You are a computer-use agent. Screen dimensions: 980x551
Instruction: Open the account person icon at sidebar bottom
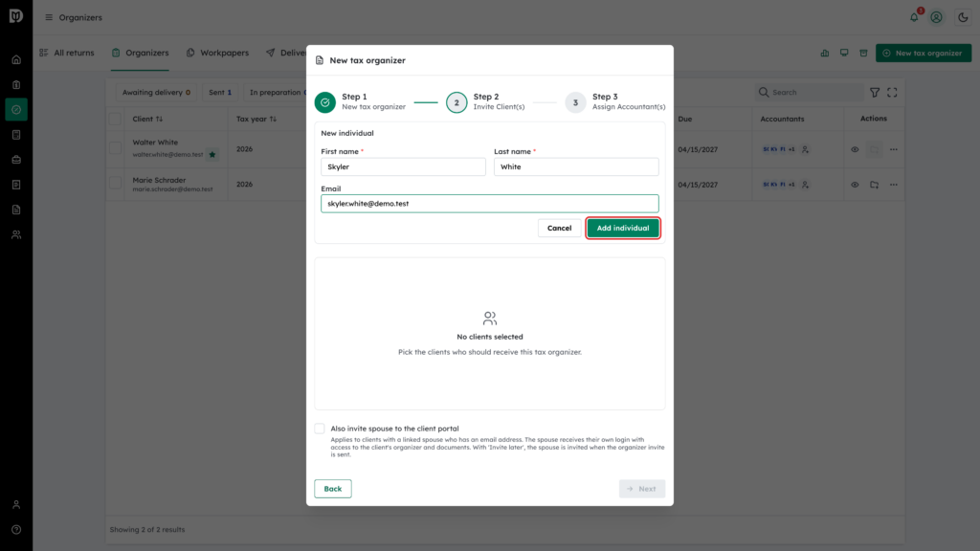(16, 505)
